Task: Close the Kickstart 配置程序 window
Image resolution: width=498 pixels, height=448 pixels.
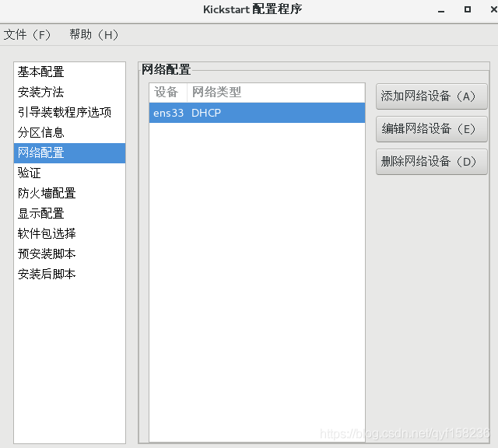Action: click(493, 9)
